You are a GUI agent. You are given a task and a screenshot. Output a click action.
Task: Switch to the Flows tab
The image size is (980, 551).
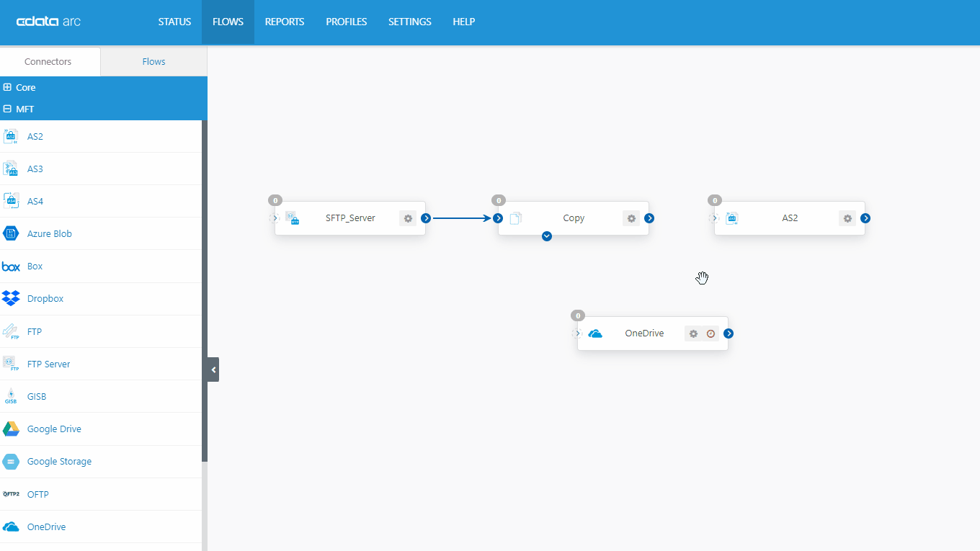point(153,61)
